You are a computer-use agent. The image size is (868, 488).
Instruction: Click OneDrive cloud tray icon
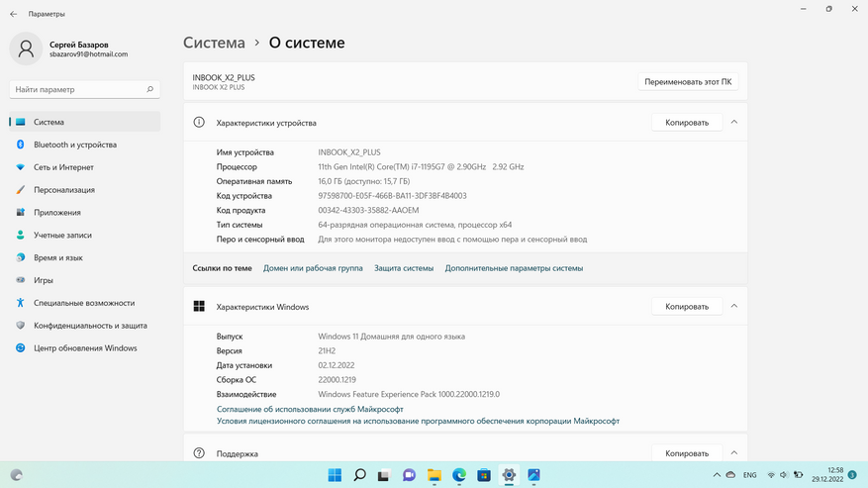pyautogui.click(x=730, y=475)
